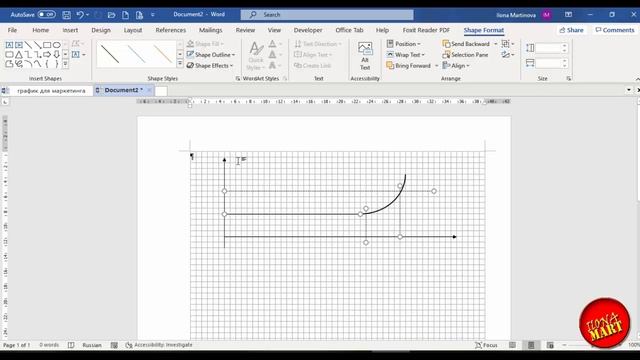The width and height of the screenshot is (640, 360).
Task: Click the Shape Width field
Action: pyautogui.click(x=549, y=63)
